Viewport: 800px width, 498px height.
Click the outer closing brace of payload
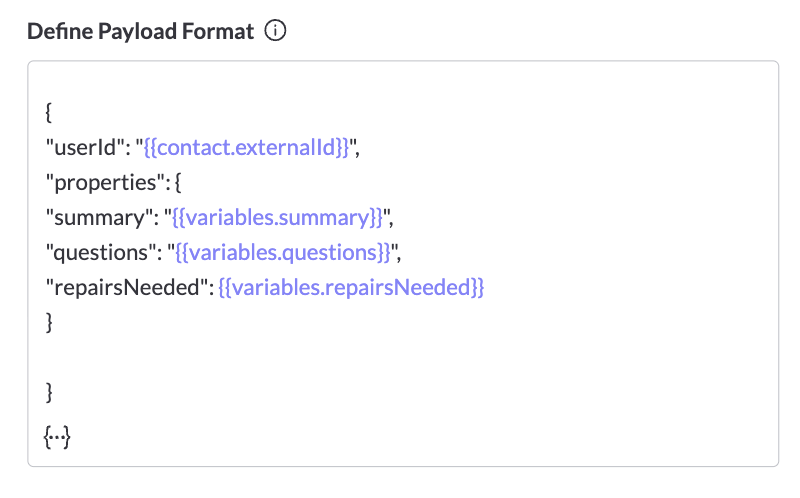49,392
